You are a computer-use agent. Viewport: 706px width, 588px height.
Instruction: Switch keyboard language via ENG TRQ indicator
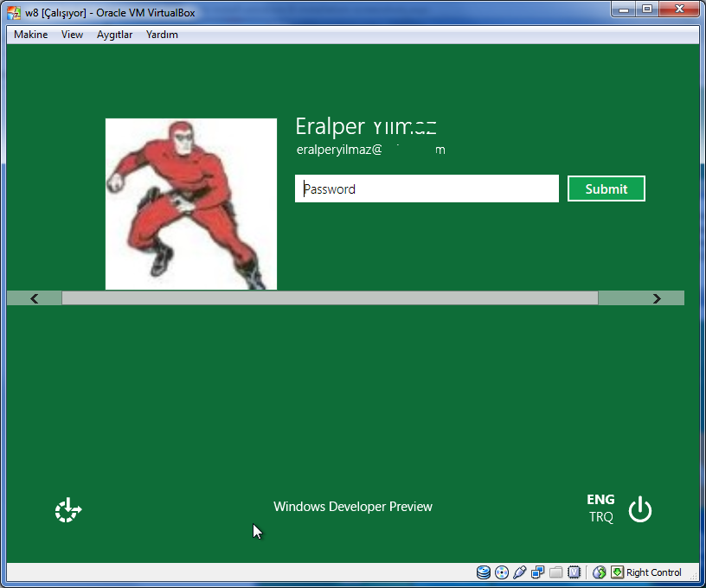(x=600, y=508)
